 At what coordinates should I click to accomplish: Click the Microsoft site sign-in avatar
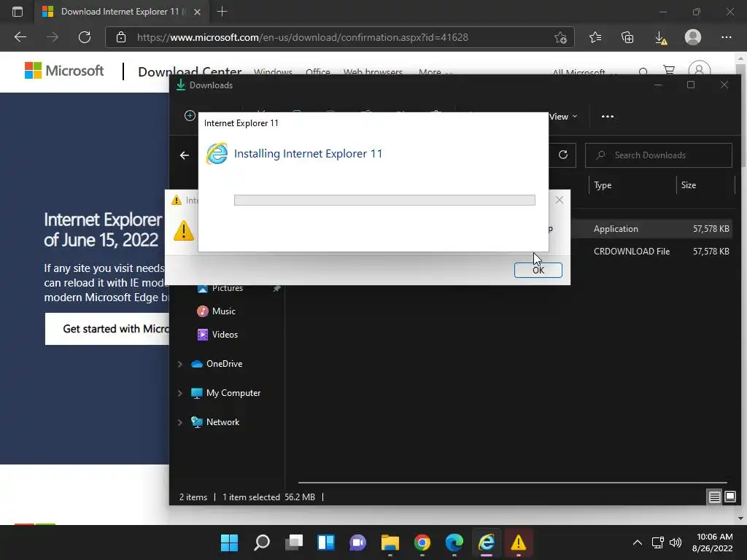tap(699, 69)
